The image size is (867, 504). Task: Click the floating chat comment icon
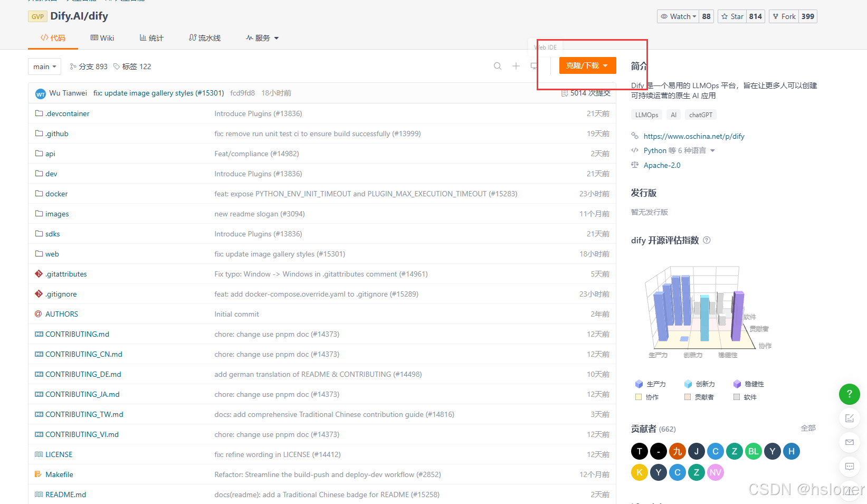point(849,467)
